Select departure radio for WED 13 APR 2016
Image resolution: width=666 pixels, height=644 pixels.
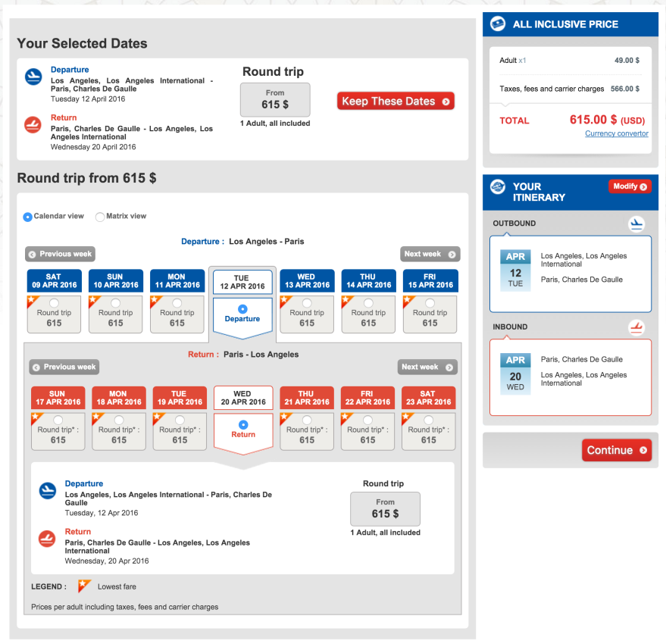tap(307, 303)
